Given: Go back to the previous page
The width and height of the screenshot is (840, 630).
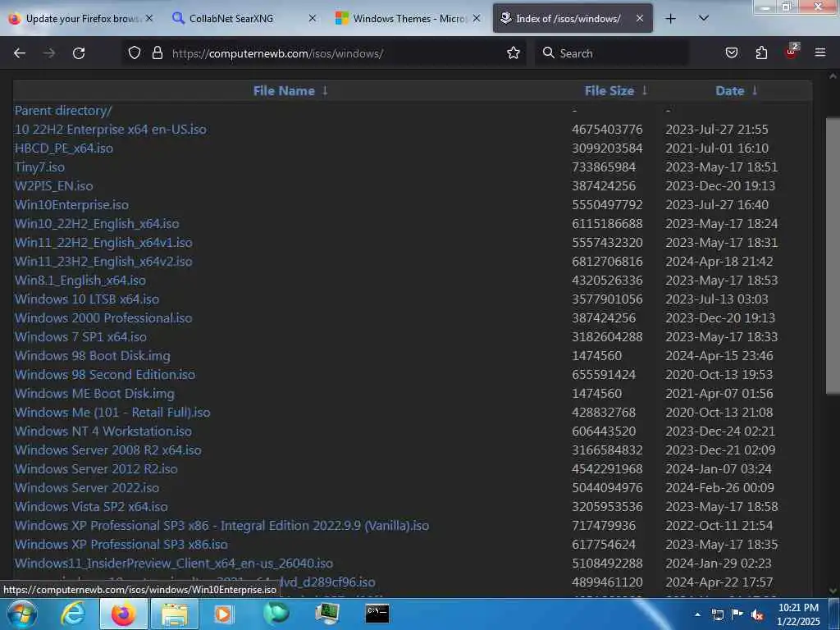Looking at the screenshot, I should pos(20,53).
